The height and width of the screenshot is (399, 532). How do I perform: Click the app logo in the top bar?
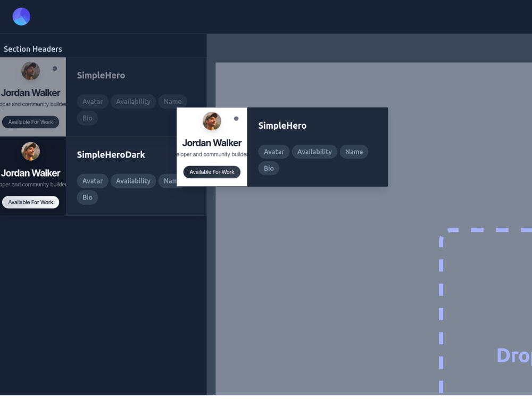21,16
